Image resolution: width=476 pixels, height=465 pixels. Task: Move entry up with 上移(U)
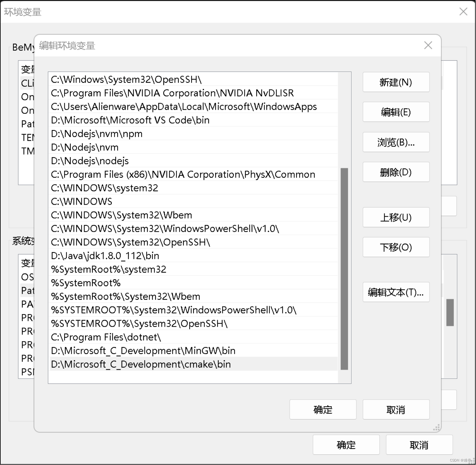[396, 217]
